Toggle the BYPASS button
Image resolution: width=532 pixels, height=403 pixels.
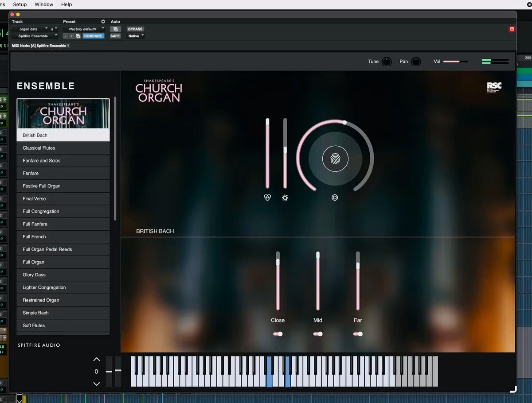click(135, 29)
